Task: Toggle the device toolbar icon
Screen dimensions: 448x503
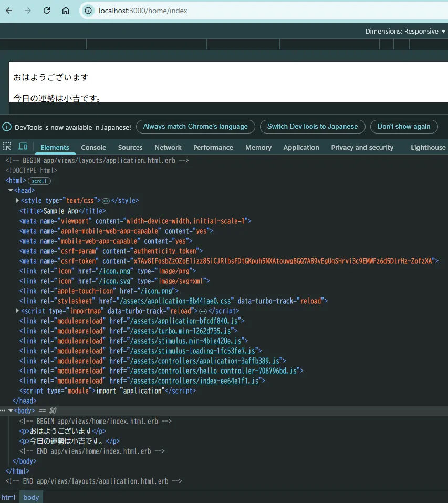Action: pyautogui.click(x=23, y=147)
